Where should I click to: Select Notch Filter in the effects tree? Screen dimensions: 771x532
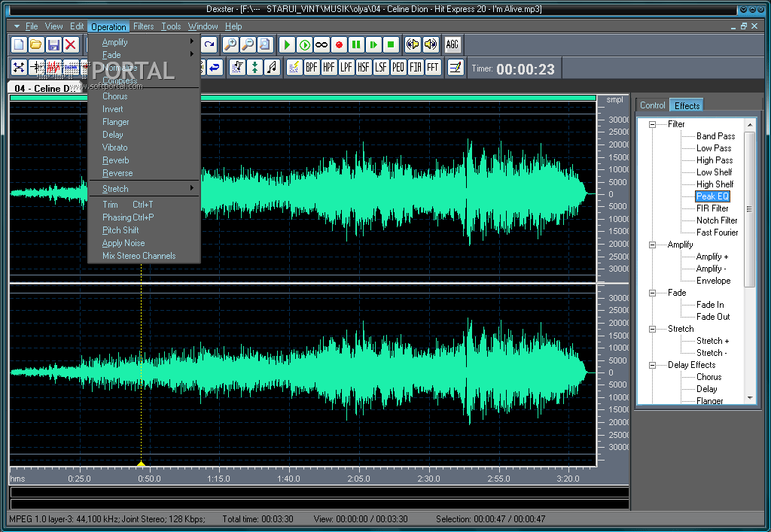tap(717, 220)
